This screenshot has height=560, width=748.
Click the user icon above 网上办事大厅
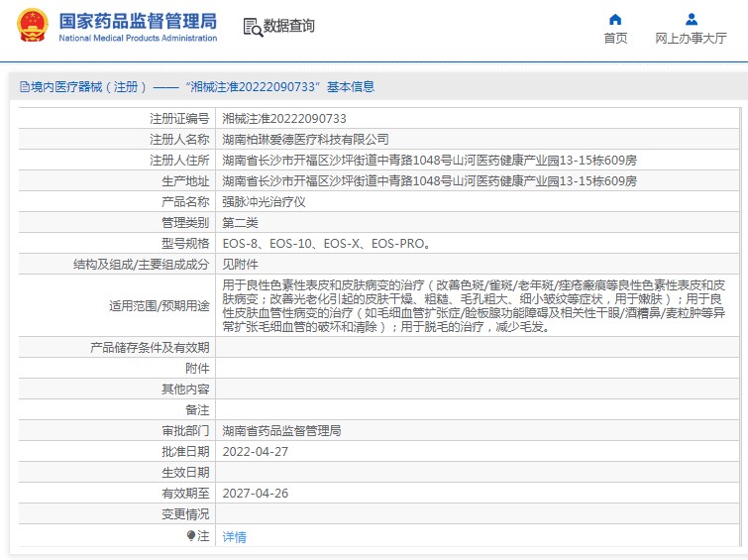[692, 20]
